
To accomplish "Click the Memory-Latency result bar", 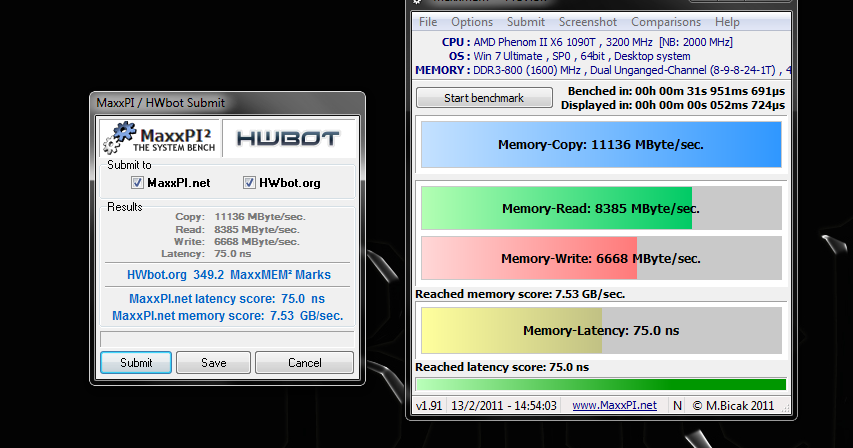I will pyautogui.click(x=601, y=331).
